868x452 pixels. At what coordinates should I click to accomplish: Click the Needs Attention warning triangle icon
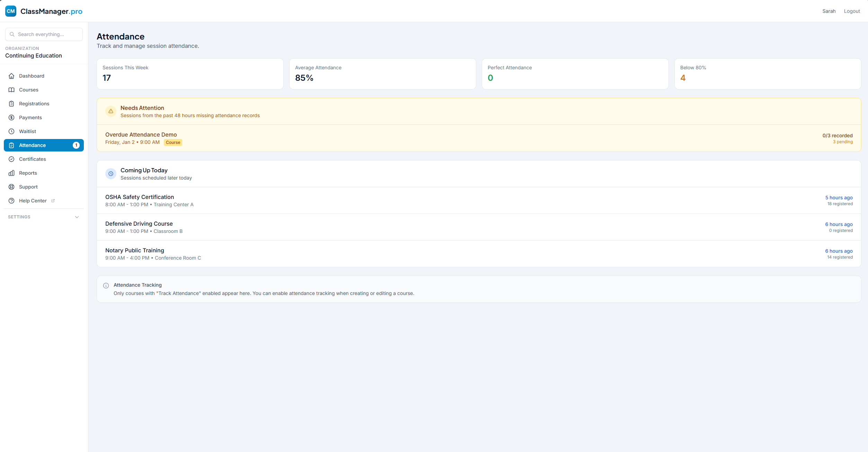coord(110,111)
